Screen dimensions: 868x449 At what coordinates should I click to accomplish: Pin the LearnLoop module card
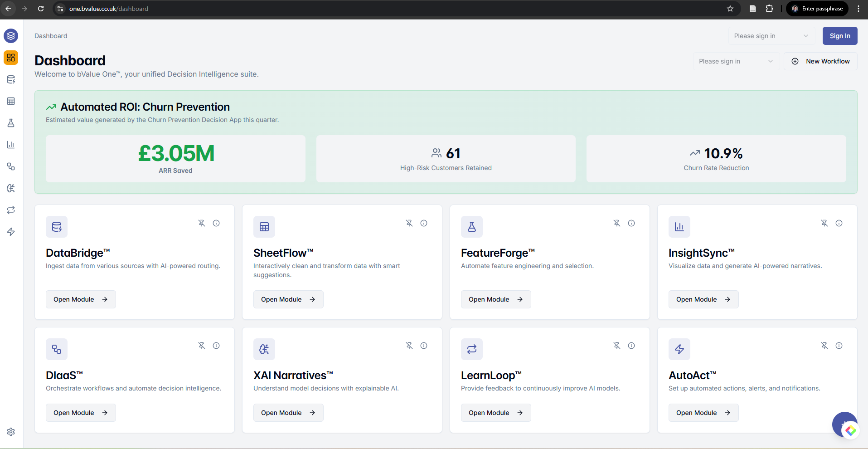[x=617, y=346]
